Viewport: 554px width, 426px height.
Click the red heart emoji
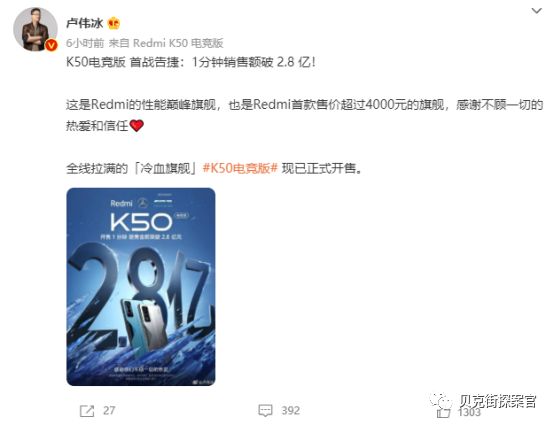point(137,125)
